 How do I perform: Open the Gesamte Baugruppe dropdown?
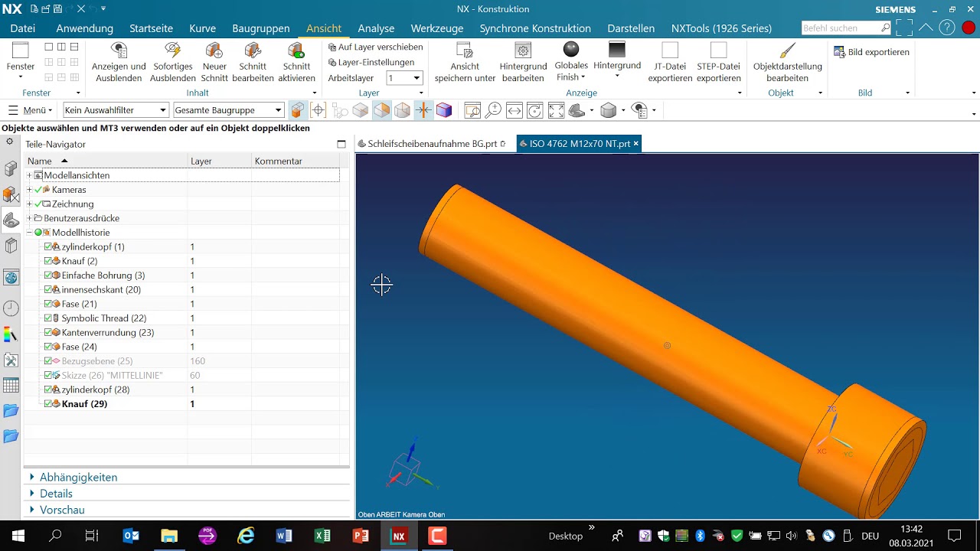coord(229,110)
